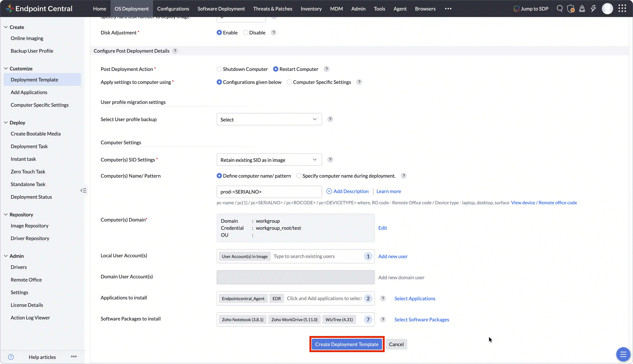Choose Restart Computer post deployment action
Screen dimensions: 633x364
point(276,69)
